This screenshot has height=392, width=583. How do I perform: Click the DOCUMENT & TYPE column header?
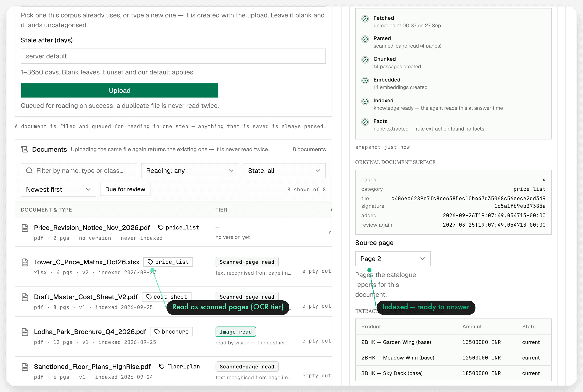coord(46,210)
